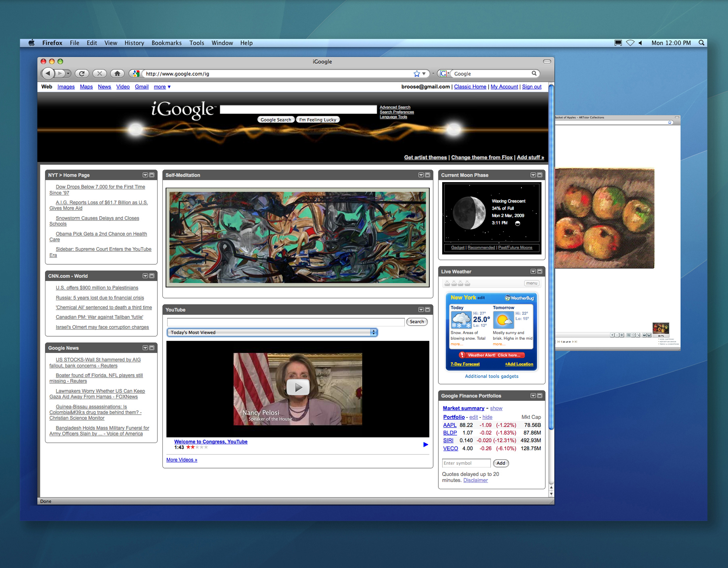Click the search bar magnifier icon
Viewport: 728px width, 568px height.
534,73
